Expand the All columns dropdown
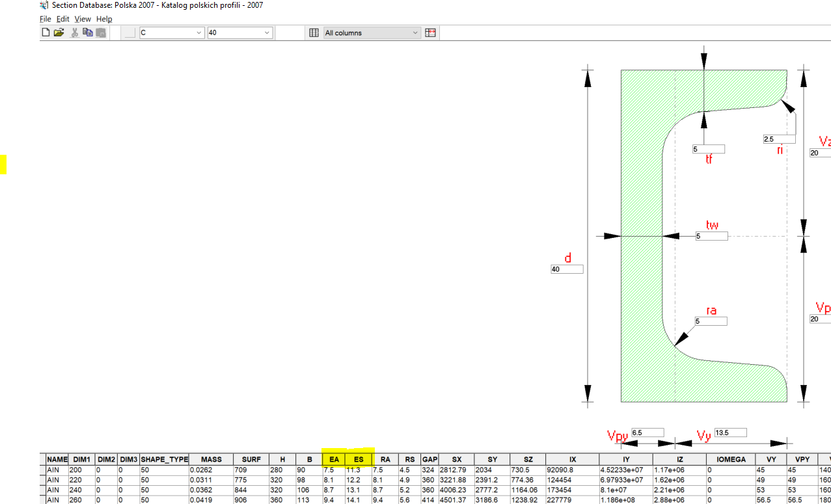 pyautogui.click(x=372, y=33)
